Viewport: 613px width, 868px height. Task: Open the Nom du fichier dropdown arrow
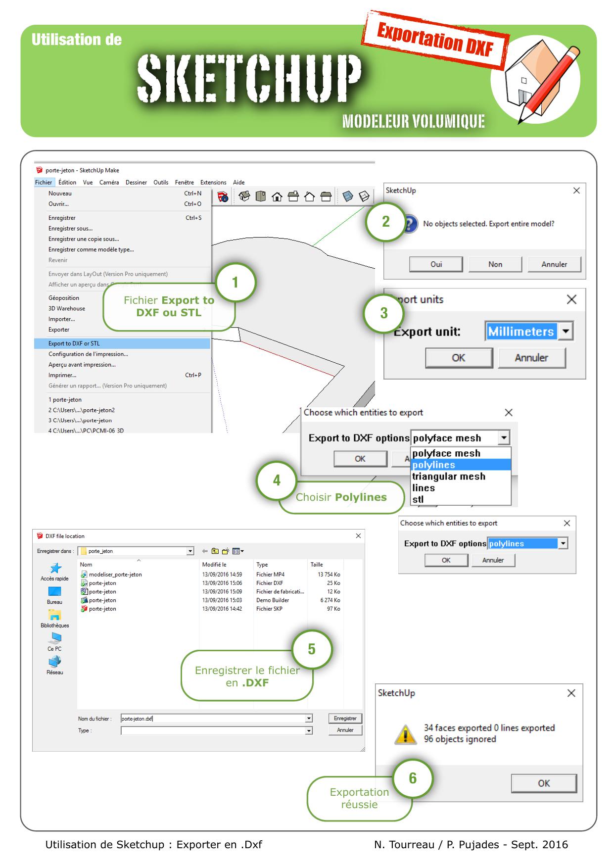[309, 719]
